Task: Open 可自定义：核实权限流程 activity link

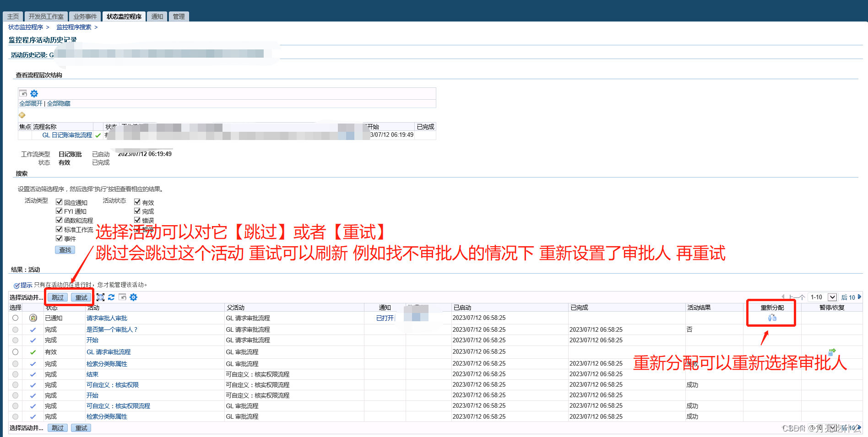Action: click(x=118, y=406)
